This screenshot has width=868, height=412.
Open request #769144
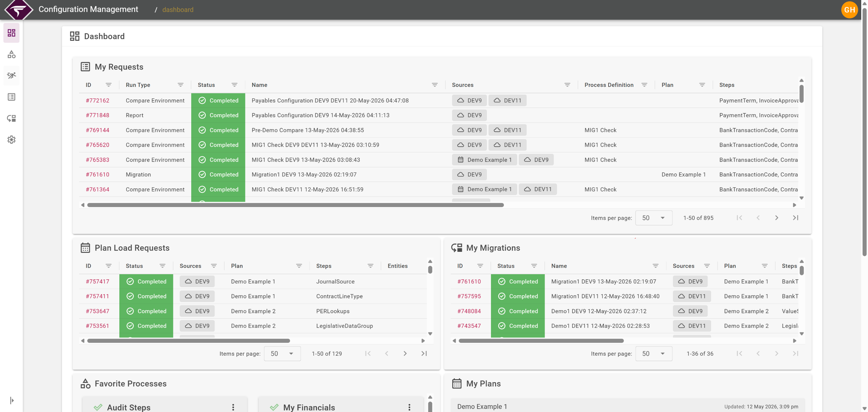tap(98, 130)
